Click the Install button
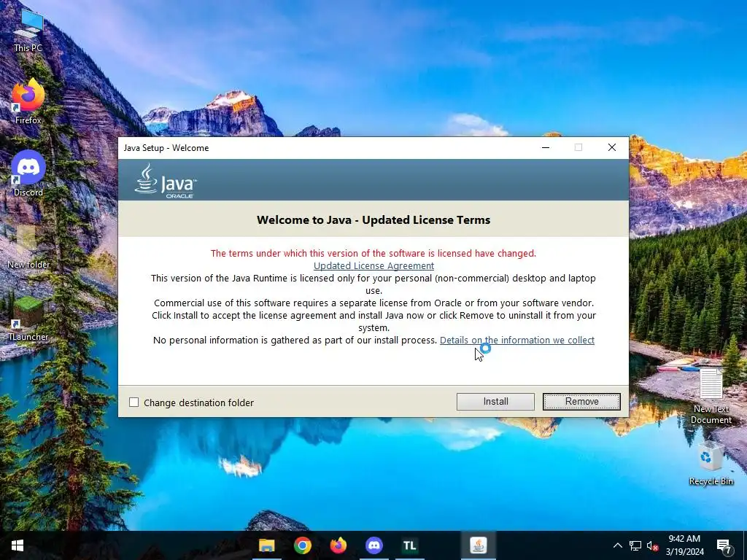Viewport: 747px width, 560px height. 495,402
